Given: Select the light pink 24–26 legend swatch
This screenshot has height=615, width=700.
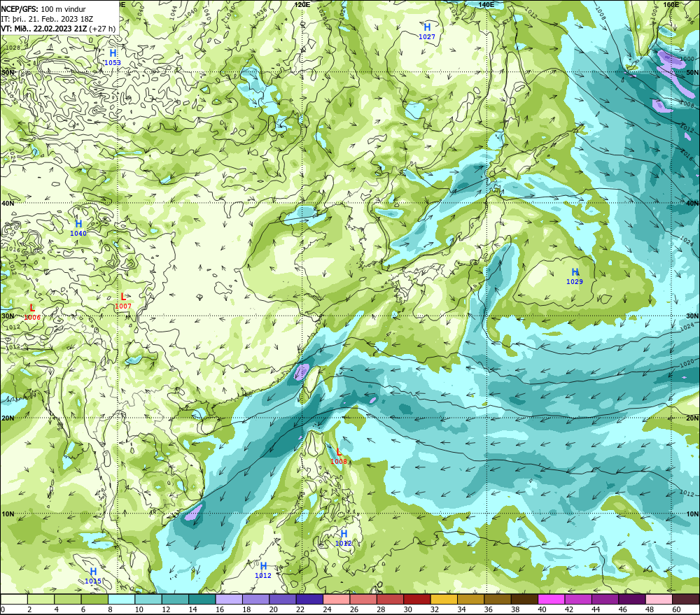Looking at the screenshot, I should [336, 600].
